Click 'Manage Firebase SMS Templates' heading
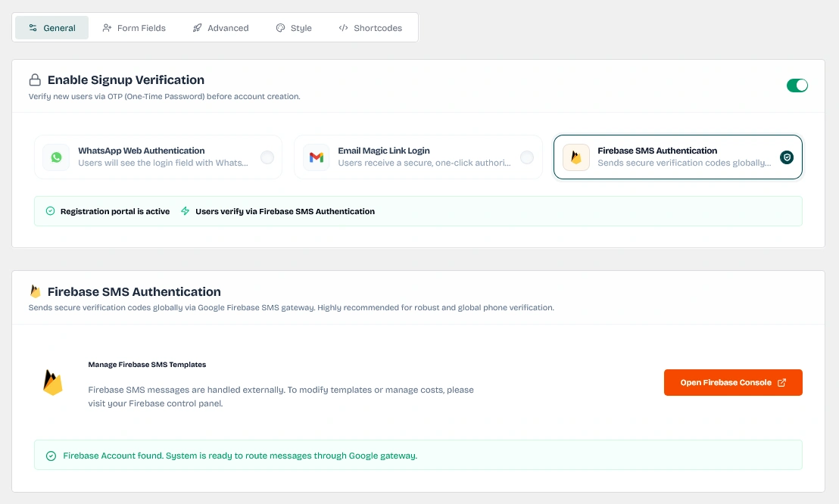 (147, 364)
